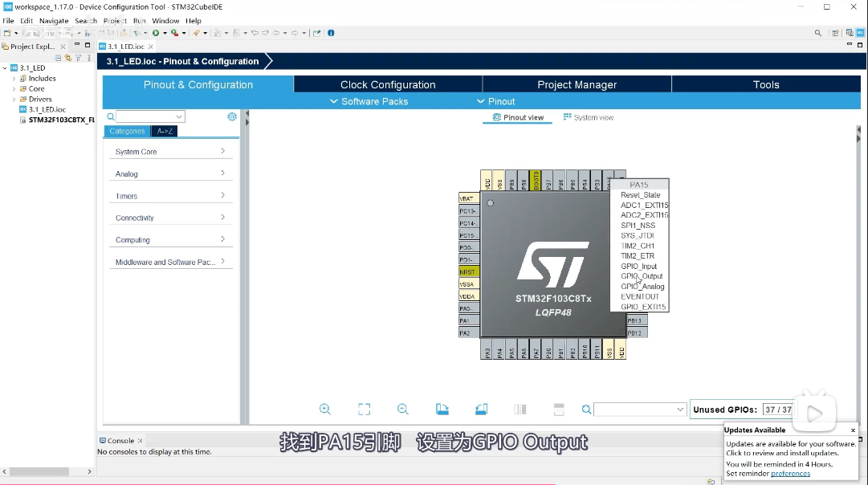868x485 pixels.
Task: Click the horizontal scrollbar under Project Explorer
Action: [40, 471]
